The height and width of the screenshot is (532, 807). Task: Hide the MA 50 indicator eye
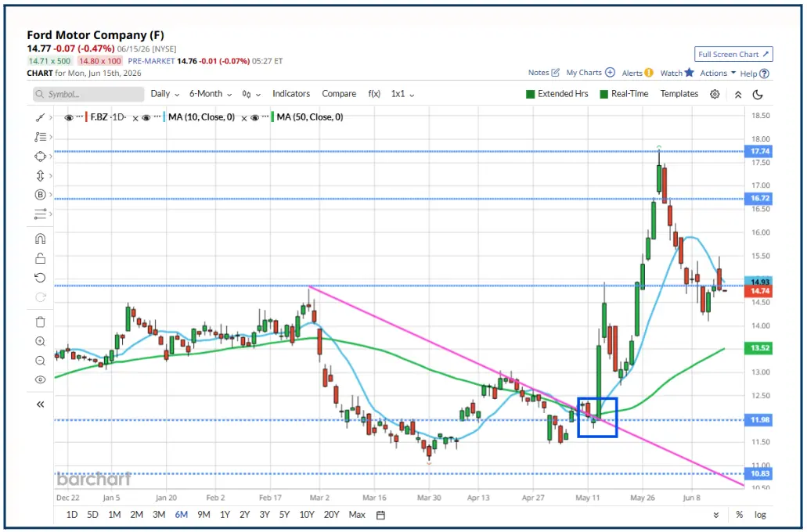(254, 118)
